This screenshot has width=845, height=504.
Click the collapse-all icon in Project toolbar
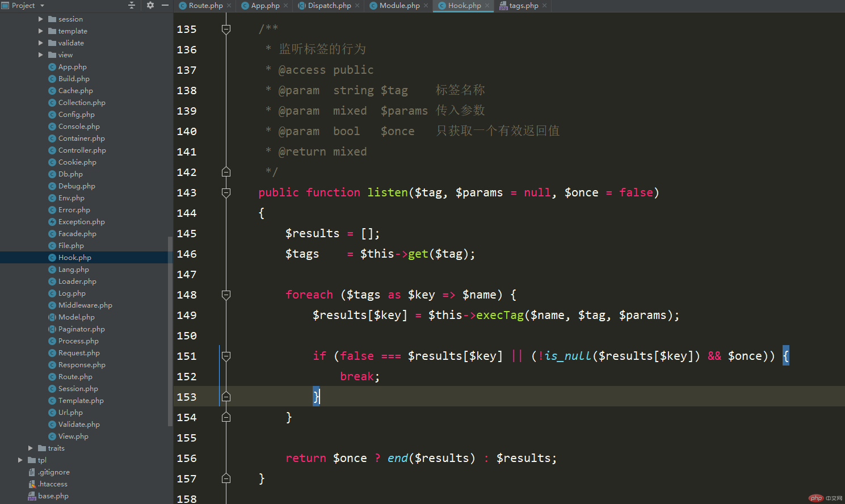(132, 5)
